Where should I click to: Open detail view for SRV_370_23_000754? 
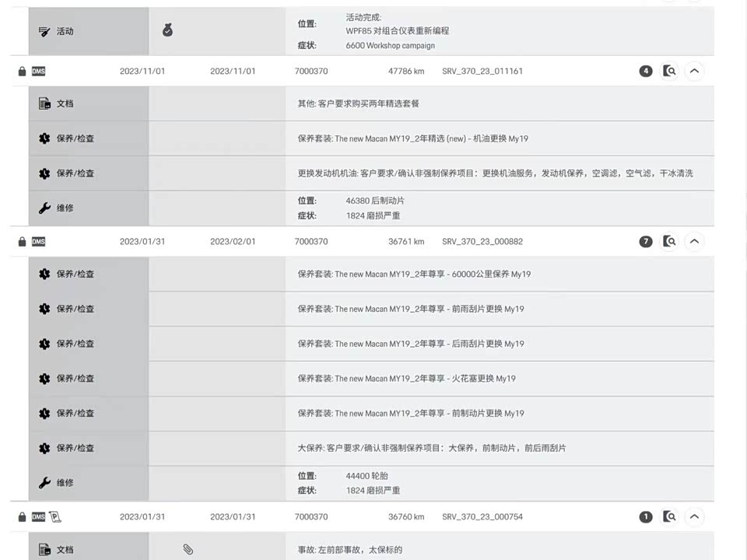669,516
